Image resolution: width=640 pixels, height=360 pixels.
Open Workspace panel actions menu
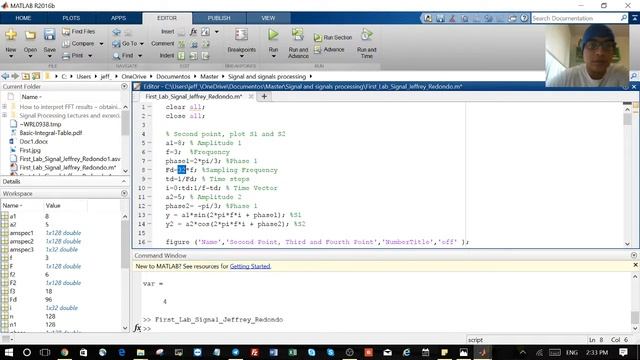pos(124,193)
